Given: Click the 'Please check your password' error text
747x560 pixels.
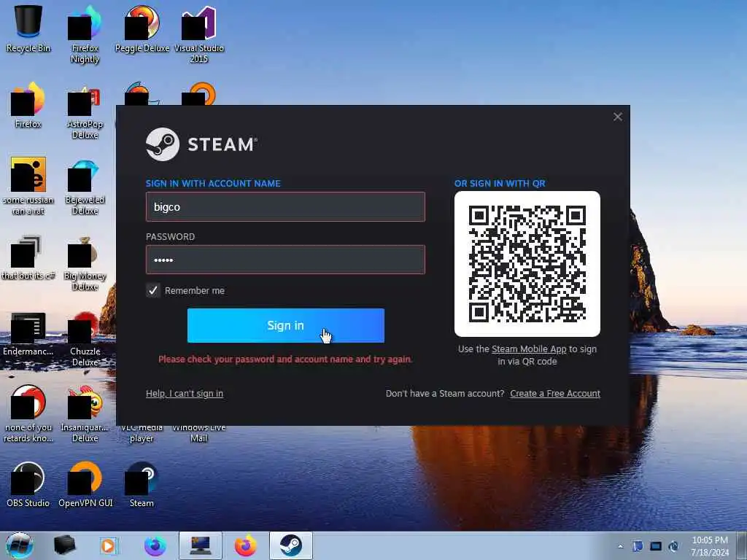Looking at the screenshot, I should [285, 359].
